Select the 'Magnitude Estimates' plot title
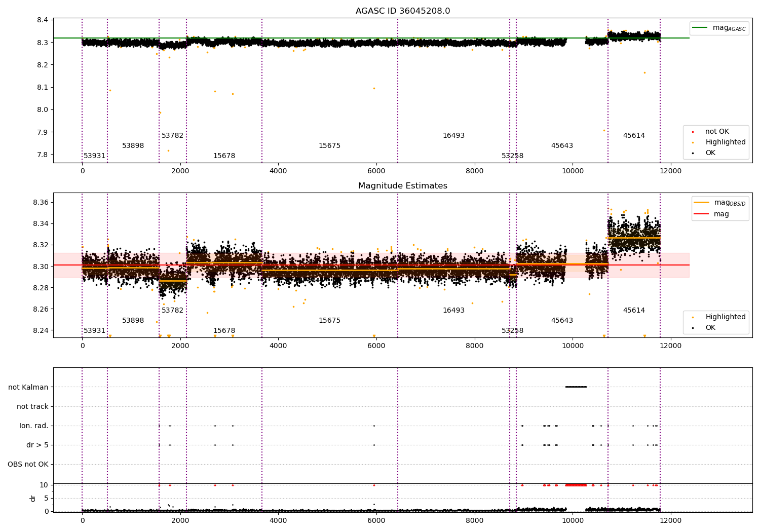 point(403,186)
